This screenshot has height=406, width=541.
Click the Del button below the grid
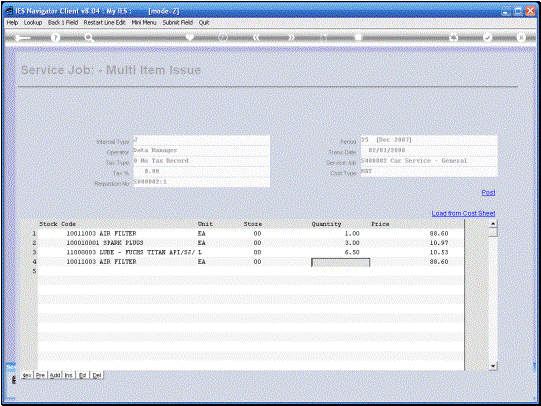(97, 375)
